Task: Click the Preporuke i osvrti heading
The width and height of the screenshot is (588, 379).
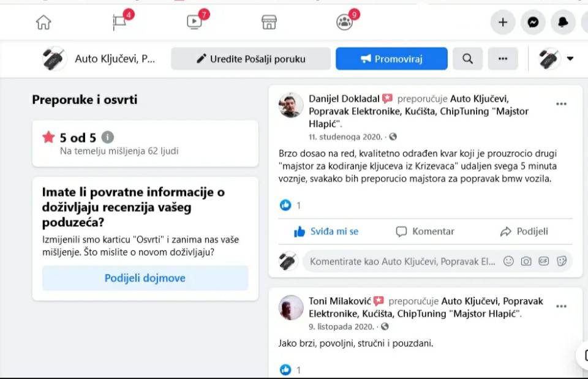Action: point(85,100)
